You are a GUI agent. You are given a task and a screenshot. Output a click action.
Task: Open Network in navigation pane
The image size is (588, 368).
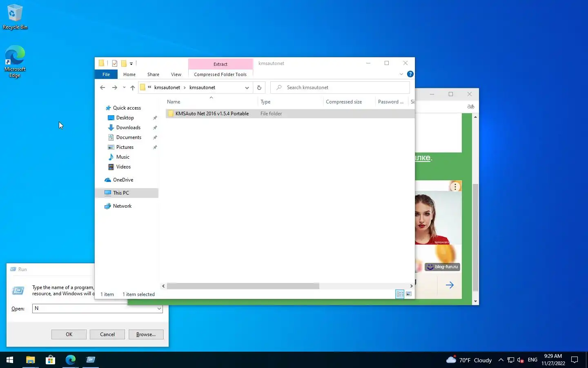(x=122, y=206)
